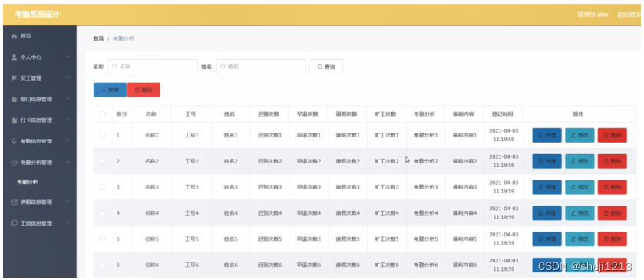Click the cell 工号3
This screenshot has width=644, height=280.
coord(191,187)
